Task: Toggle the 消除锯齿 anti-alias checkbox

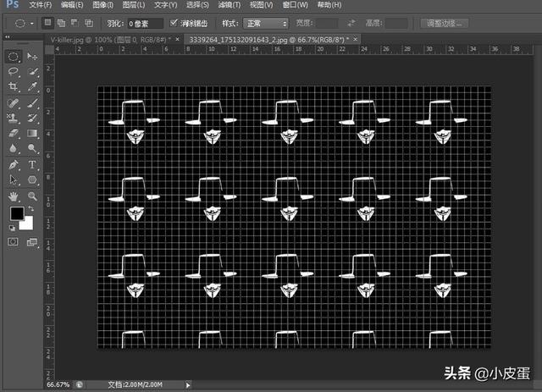Action: point(174,23)
